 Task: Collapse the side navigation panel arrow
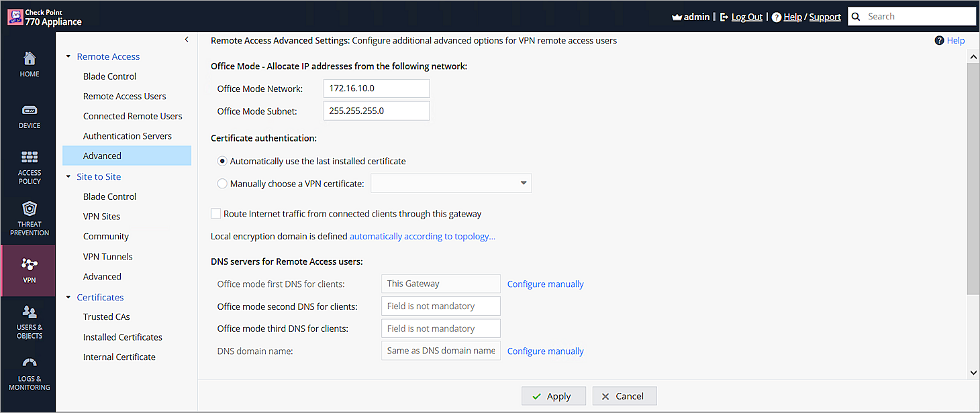[187, 40]
